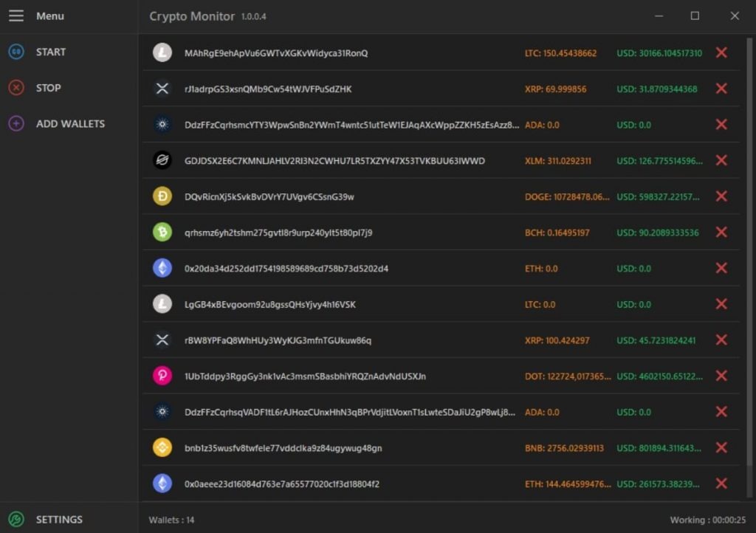
Task: Click the green Settings icon
Action: (16, 519)
